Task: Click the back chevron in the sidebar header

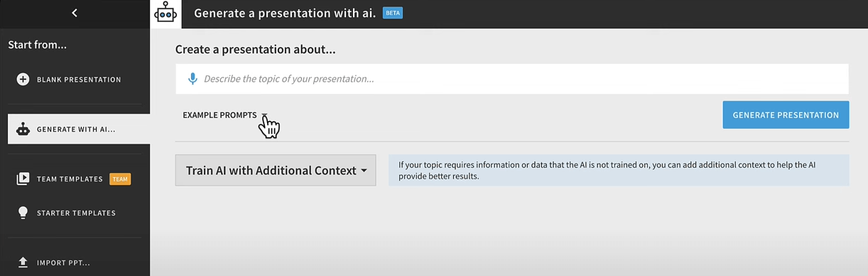Action: 75,13
